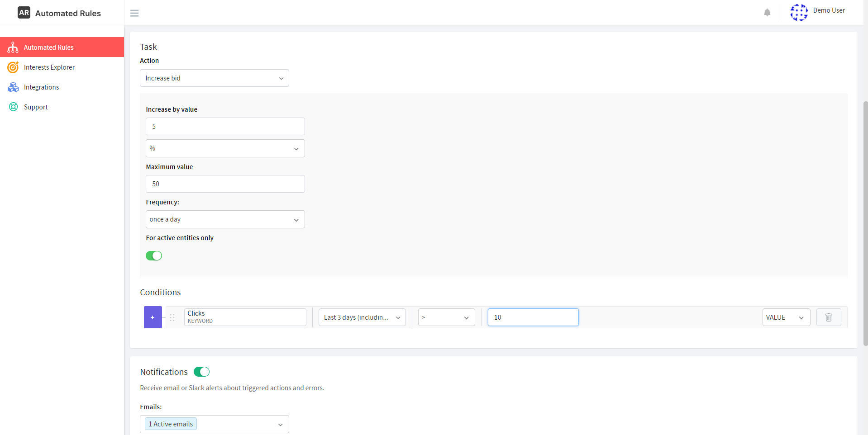Click the page vertical scrollbar
The width and height of the screenshot is (868, 435).
[865, 224]
